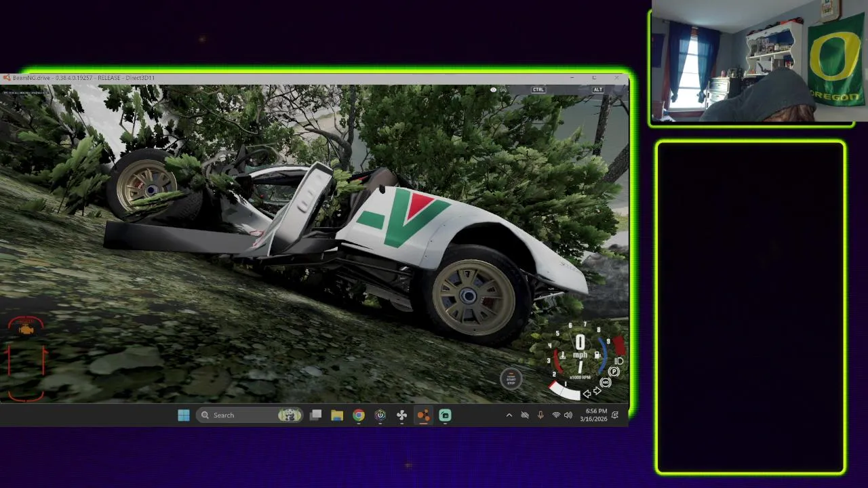868x488 pixels.
Task: Open Task View from the taskbar
Action: [x=315, y=415]
